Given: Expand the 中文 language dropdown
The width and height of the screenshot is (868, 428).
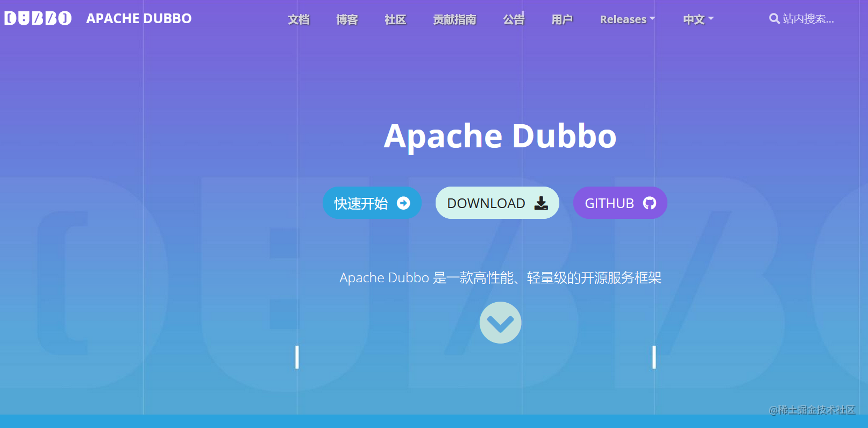Looking at the screenshot, I should (x=698, y=19).
